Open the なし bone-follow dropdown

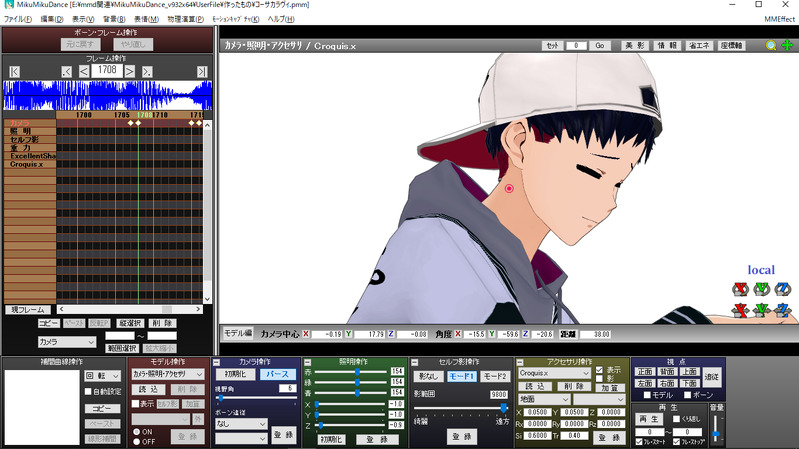[241, 424]
